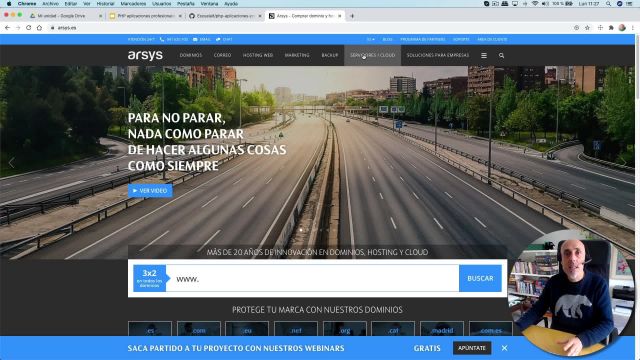Select the .cat domain tile
The image size is (640, 360).
pos(393,329)
